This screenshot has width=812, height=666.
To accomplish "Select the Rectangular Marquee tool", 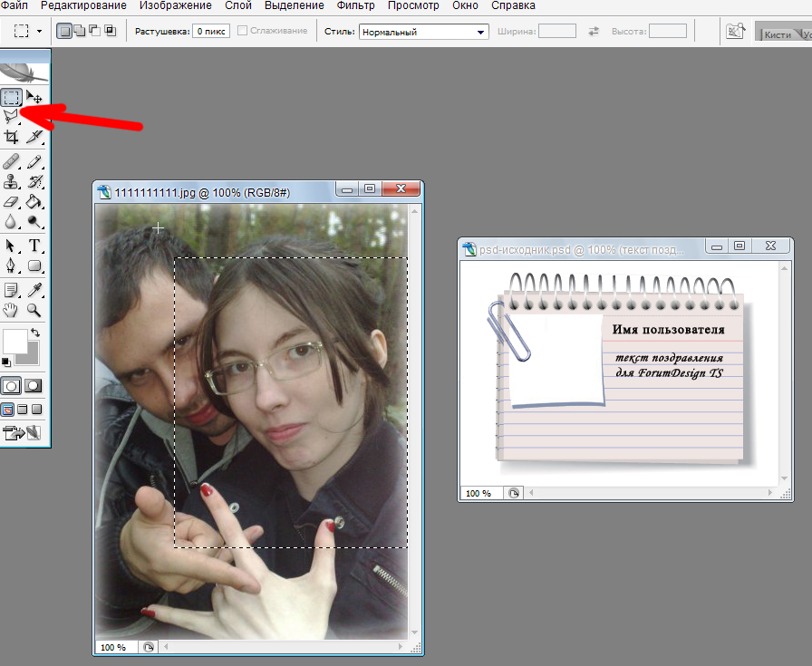I will (12, 97).
